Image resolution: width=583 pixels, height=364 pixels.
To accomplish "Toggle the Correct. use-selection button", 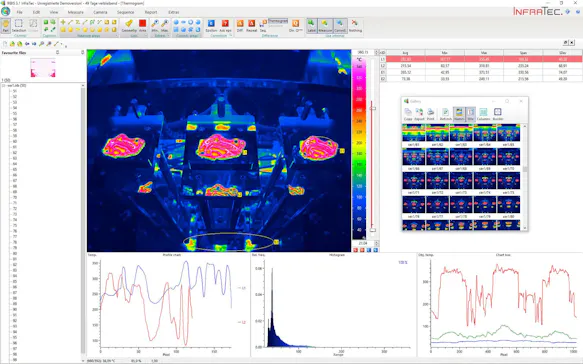I will (x=340, y=26).
